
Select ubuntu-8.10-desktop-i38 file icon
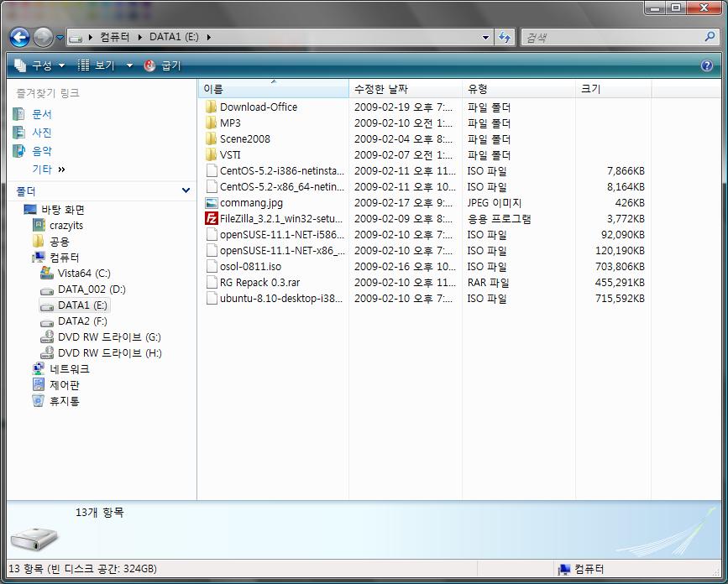coord(212,298)
